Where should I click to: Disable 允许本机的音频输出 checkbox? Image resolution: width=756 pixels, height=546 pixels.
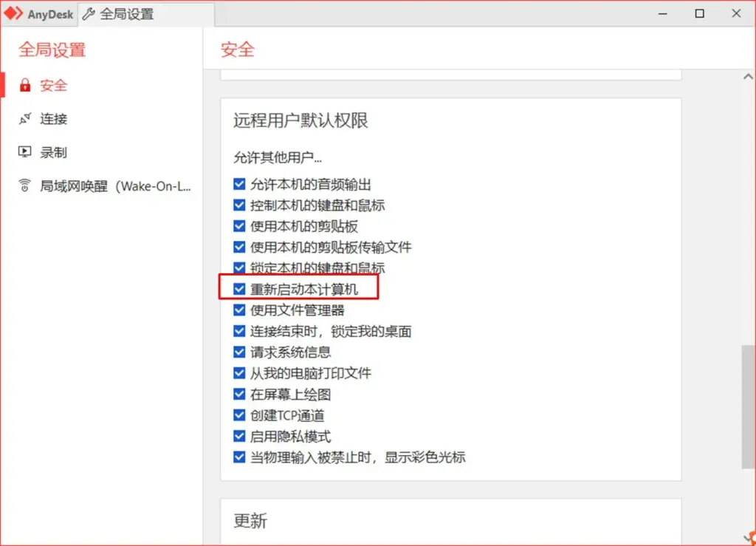point(239,184)
